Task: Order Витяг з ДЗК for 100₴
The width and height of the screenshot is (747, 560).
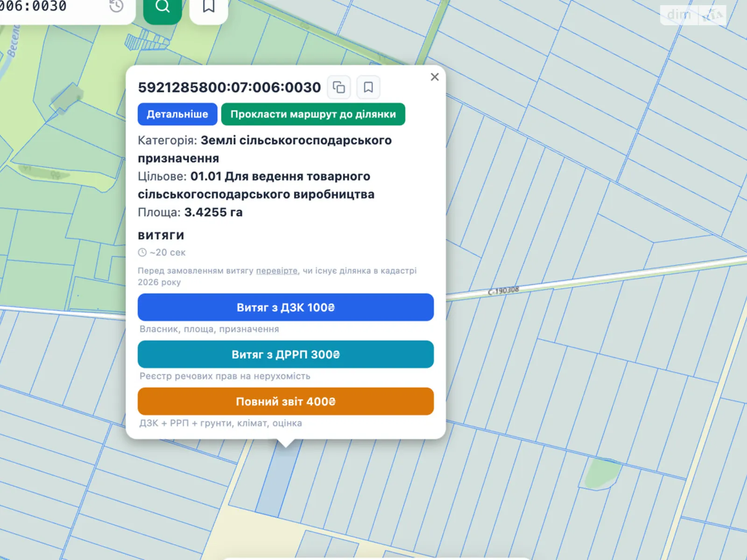Action: (x=286, y=308)
